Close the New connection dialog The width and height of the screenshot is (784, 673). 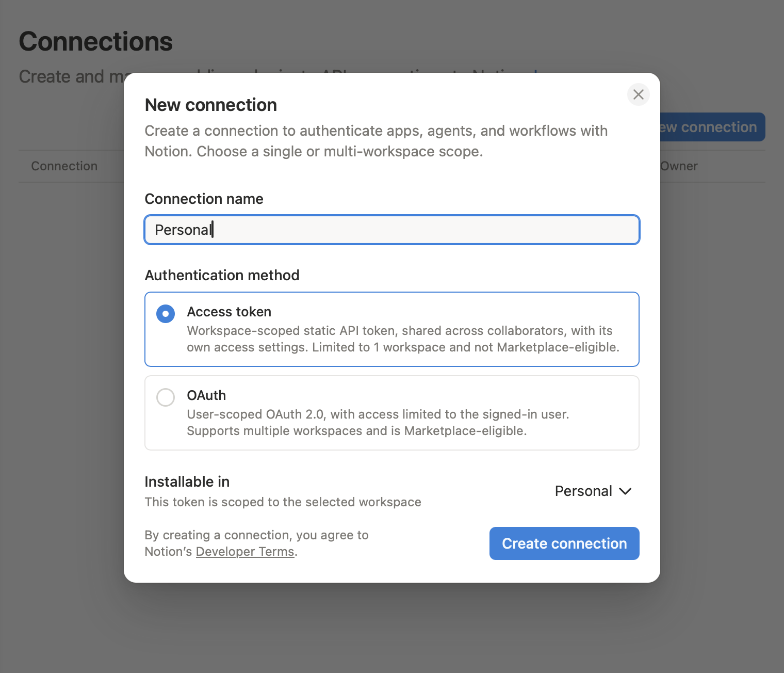638,94
